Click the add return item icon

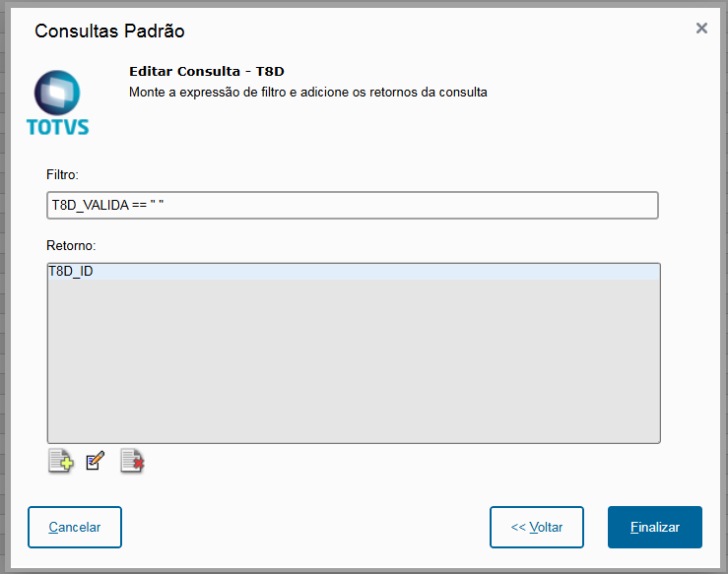(x=60, y=461)
